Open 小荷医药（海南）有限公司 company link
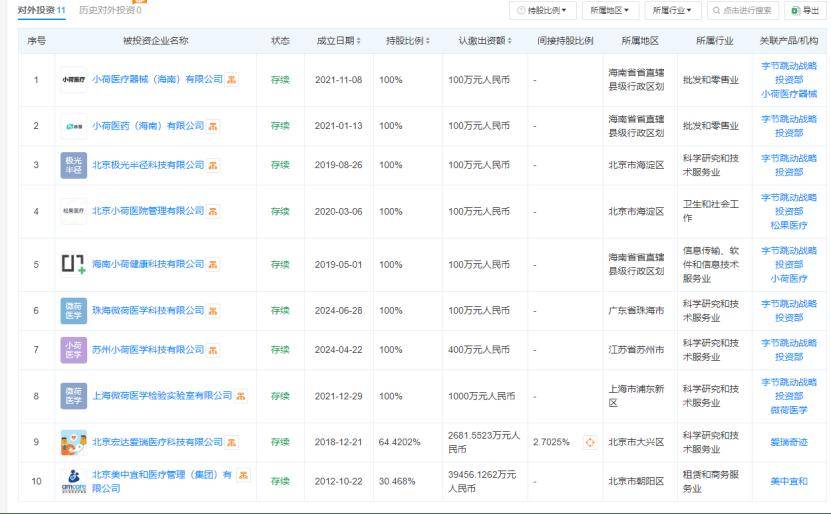Screen dimensions: 831x514 pos(148,126)
